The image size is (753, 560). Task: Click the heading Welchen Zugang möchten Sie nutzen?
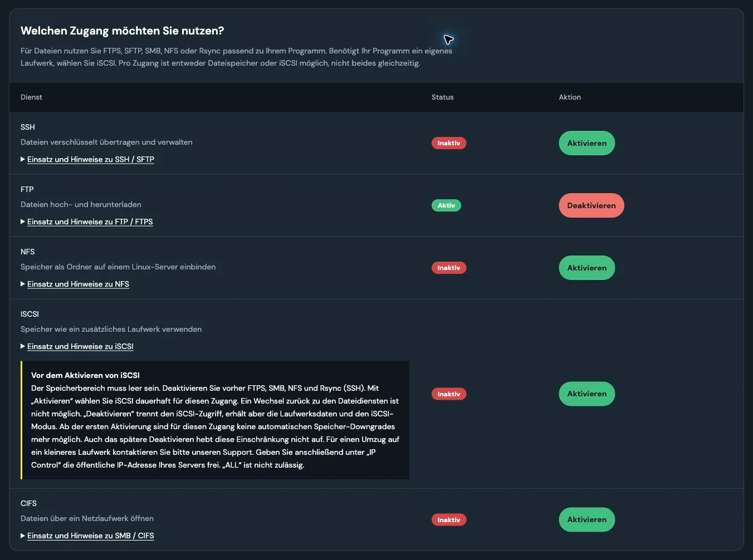tap(122, 31)
